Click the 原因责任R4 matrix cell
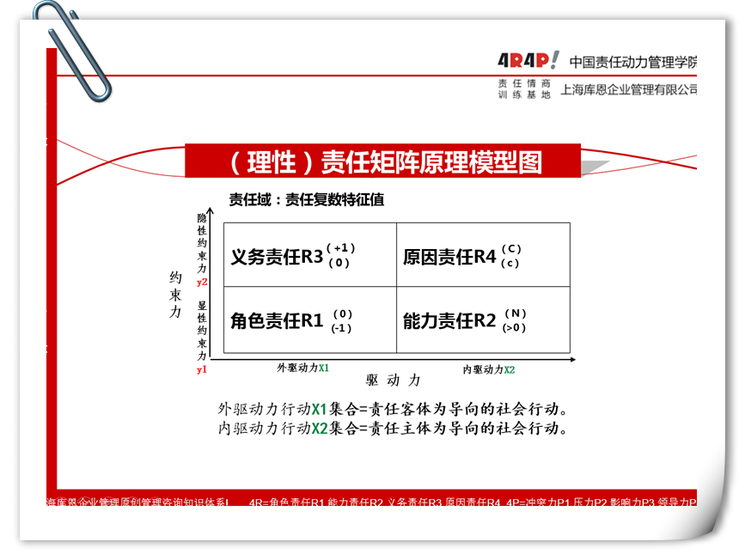Image resolution: width=745 pixels, height=560 pixels. coord(483,255)
